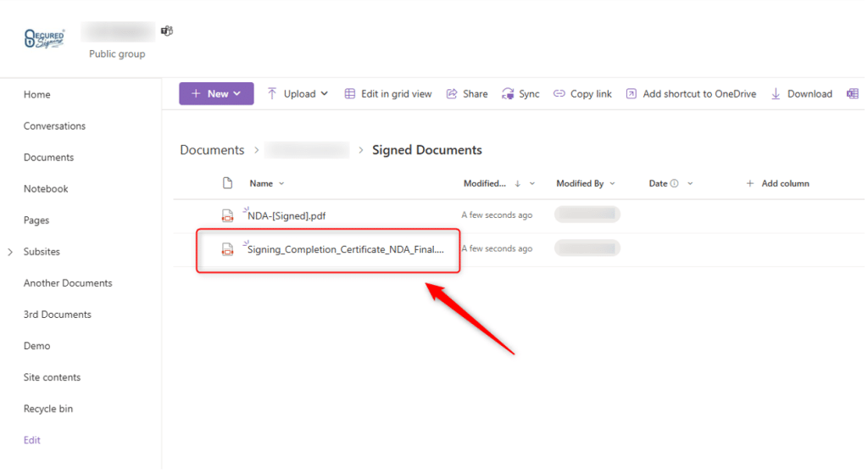Click Copy link
The image size is (868, 474).
582,93
